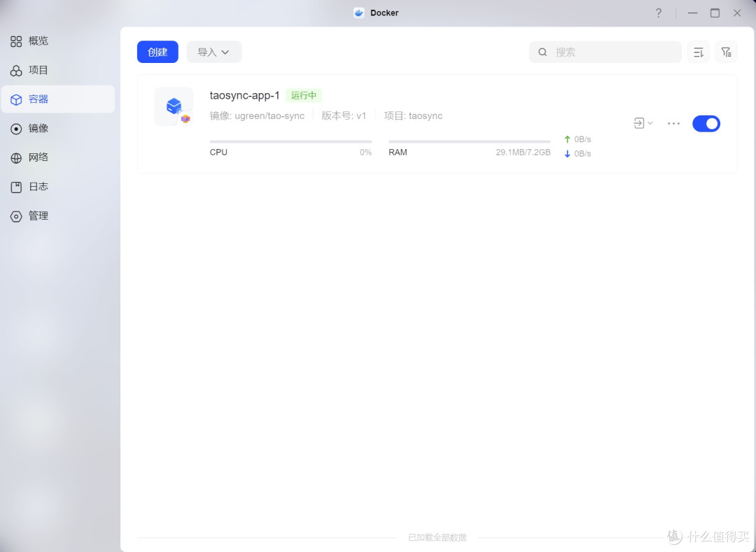Click the 项目: taosync text
756x552 pixels.
413,115
